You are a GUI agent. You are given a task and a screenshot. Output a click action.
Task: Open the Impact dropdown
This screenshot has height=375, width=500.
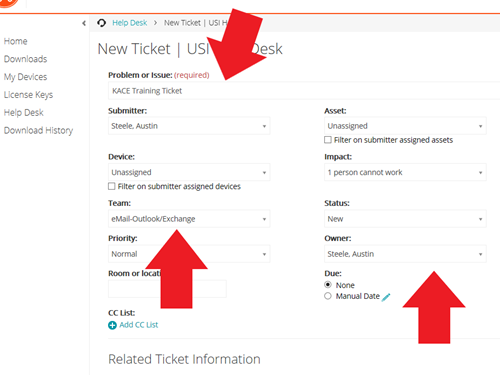(x=405, y=172)
